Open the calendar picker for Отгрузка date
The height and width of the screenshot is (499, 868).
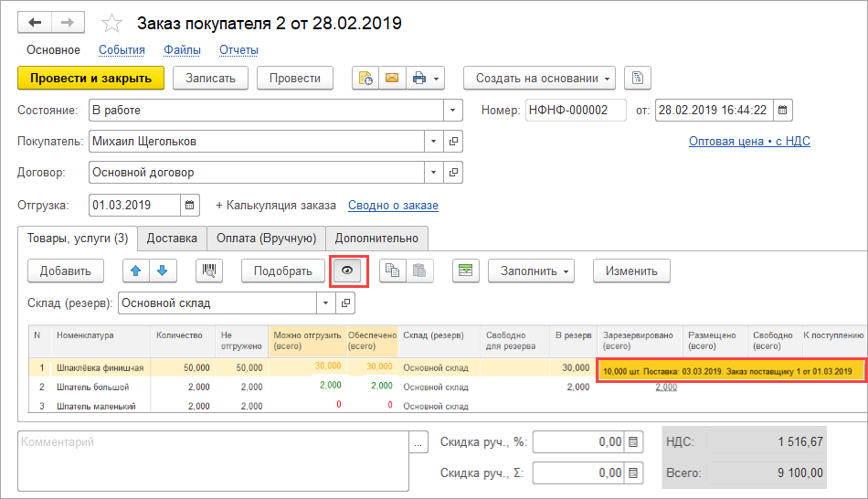pos(189,206)
